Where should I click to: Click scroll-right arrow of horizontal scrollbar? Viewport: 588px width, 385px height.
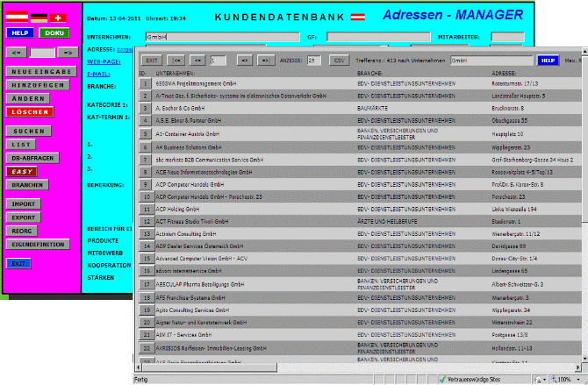click(x=577, y=367)
